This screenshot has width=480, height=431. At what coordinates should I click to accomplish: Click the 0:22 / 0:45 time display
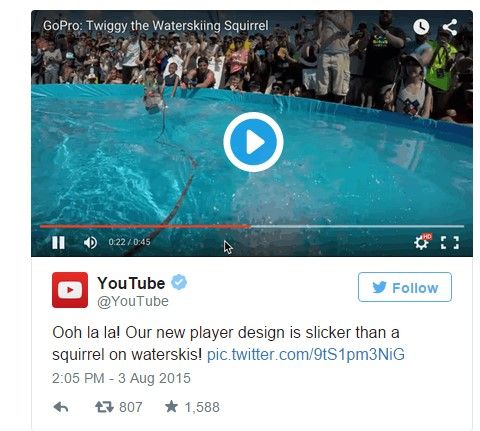click(129, 242)
